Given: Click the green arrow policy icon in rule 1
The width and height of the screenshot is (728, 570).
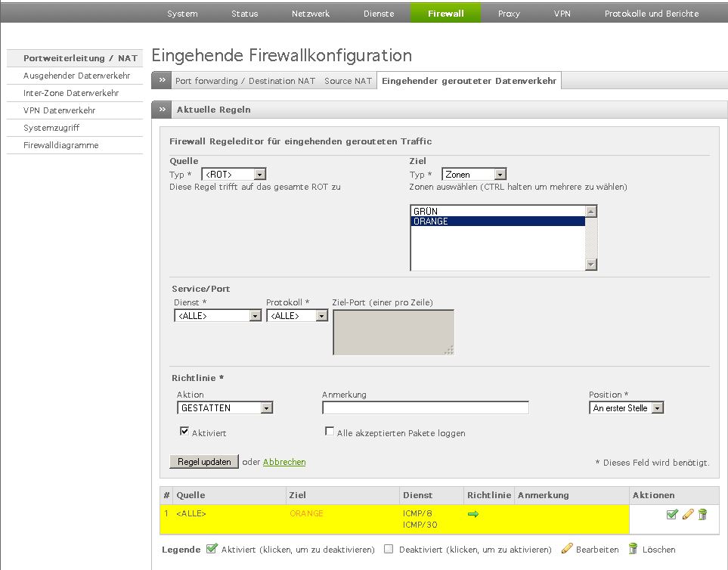Looking at the screenshot, I should click(x=473, y=514).
